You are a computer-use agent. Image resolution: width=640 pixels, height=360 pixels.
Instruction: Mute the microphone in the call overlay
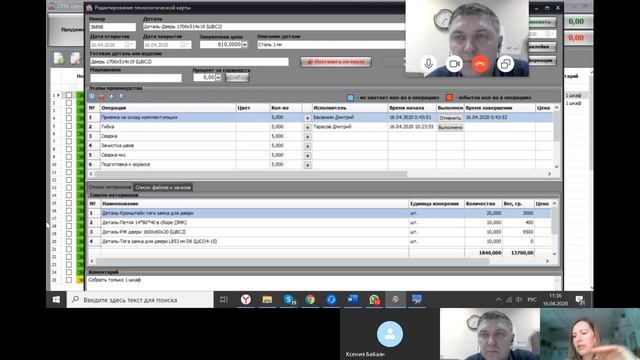click(428, 64)
